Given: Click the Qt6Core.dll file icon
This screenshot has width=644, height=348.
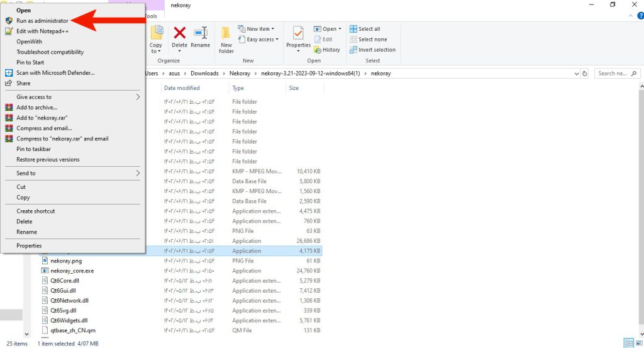Looking at the screenshot, I should (x=45, y=281).
